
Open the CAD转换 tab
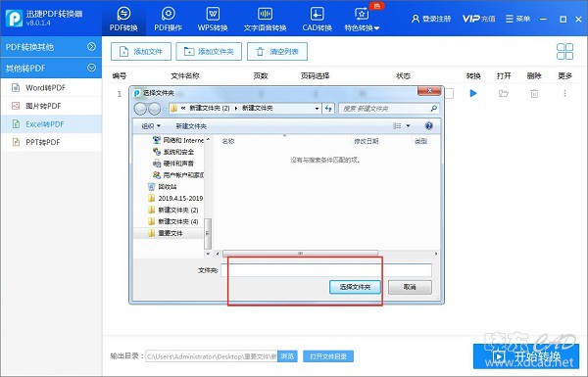tap(317, 19)
